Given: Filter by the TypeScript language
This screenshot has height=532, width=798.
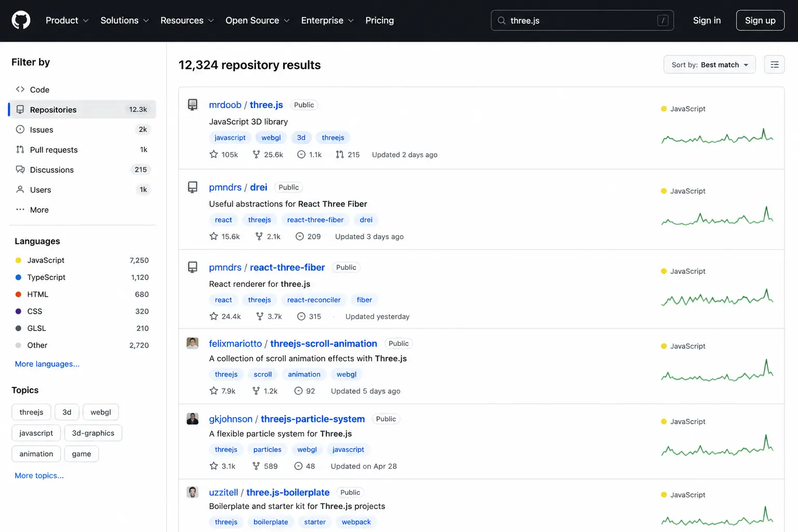Looking at the screenshot, I should pyautogui.click(x=82, y=277).
